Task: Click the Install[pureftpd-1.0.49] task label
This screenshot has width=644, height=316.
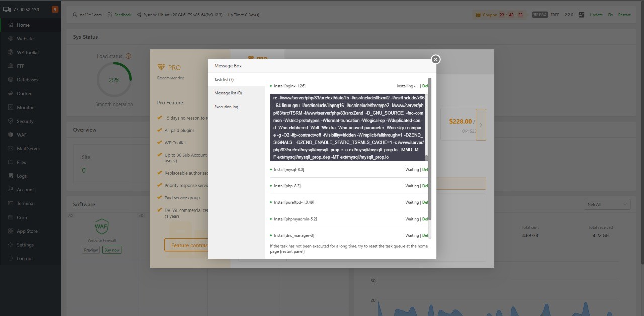Action: click(x=294, y=202)
